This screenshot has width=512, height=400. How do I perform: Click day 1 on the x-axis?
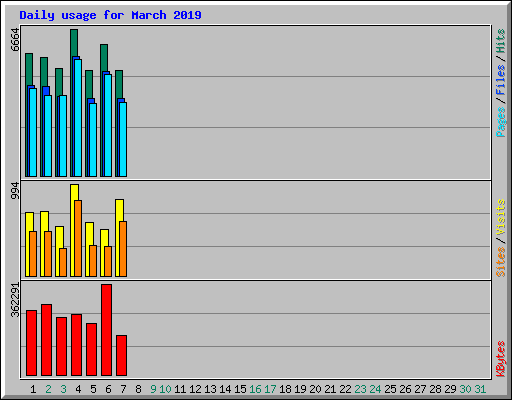[33, 389]
